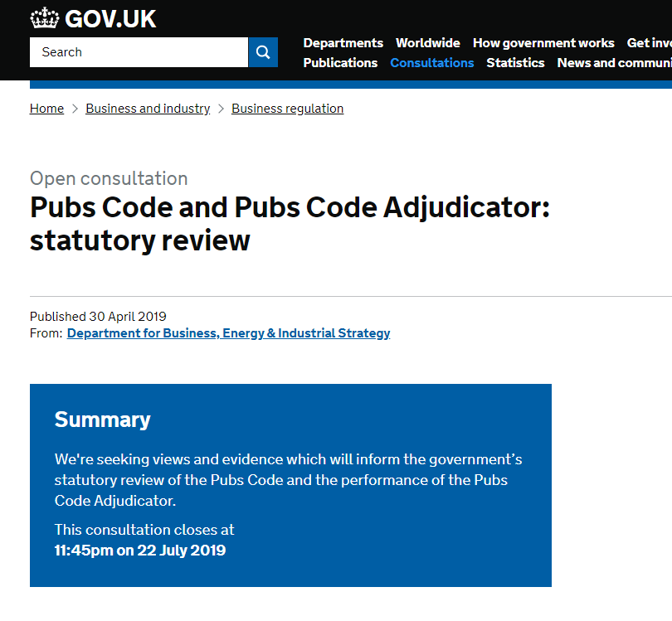Go to Publications section
This screenshot has height=621, width=672.
[x=340, y=63]
